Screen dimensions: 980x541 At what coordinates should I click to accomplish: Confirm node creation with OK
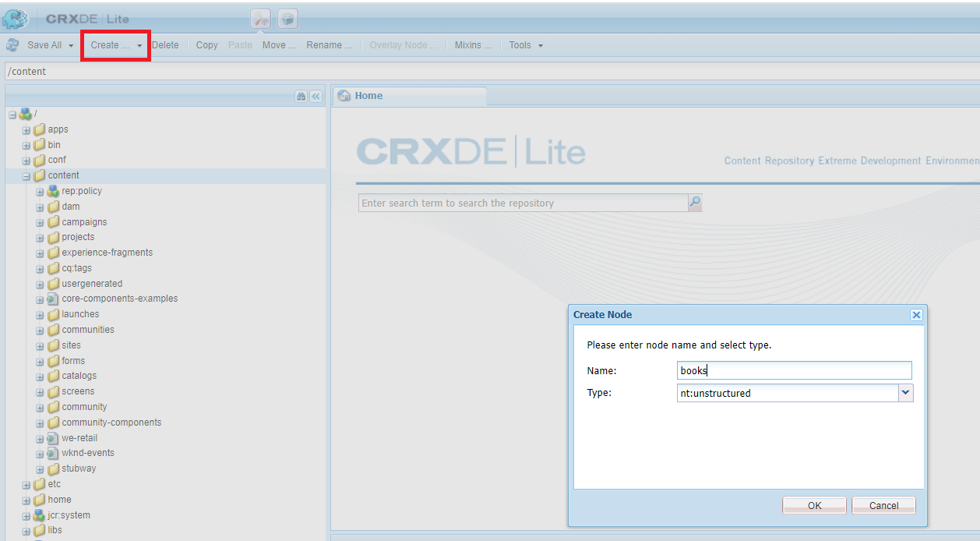click(x=814, y=505)
